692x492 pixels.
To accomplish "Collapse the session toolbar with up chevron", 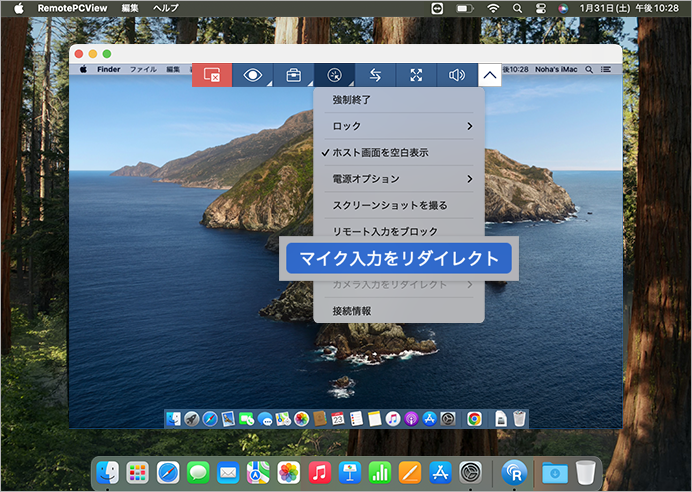I will 489,75.
